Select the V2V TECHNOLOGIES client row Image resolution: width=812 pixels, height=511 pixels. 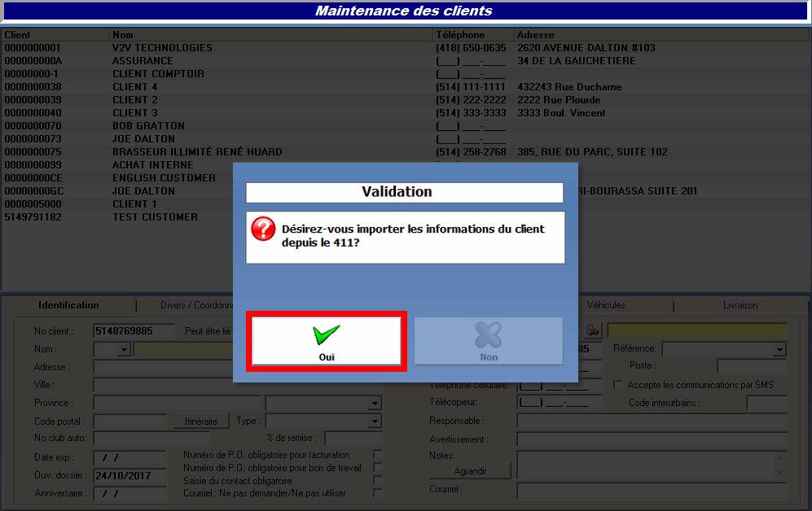point(406,47)
